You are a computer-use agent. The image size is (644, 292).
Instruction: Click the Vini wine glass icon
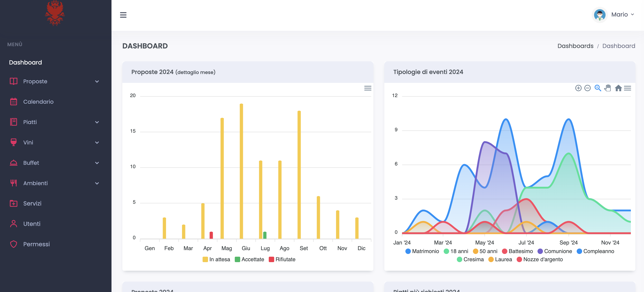coord(14,142)
